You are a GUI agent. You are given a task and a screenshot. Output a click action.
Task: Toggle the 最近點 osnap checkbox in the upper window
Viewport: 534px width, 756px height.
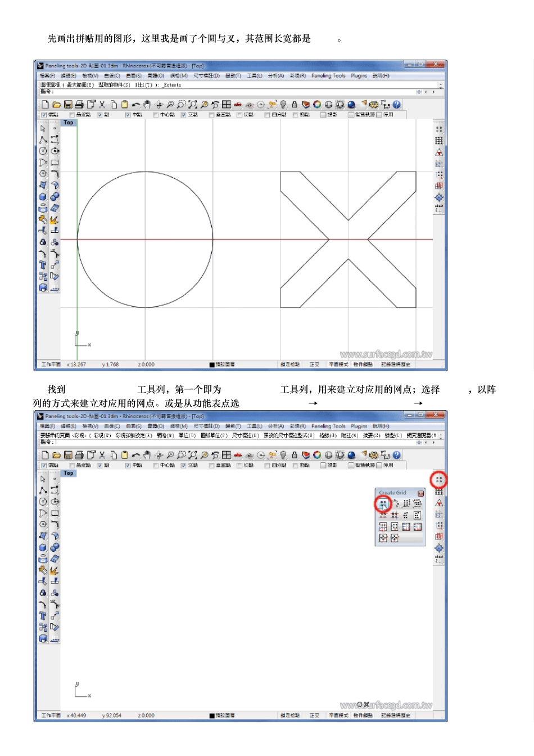[x=72, y=115]
